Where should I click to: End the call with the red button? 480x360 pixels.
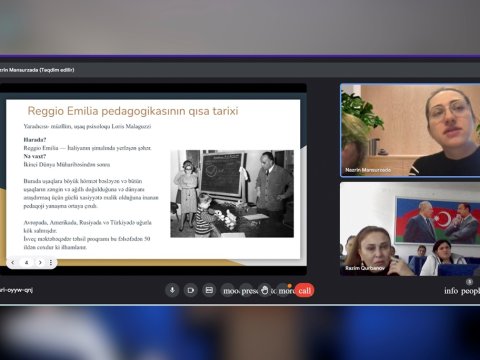(304, 290)
